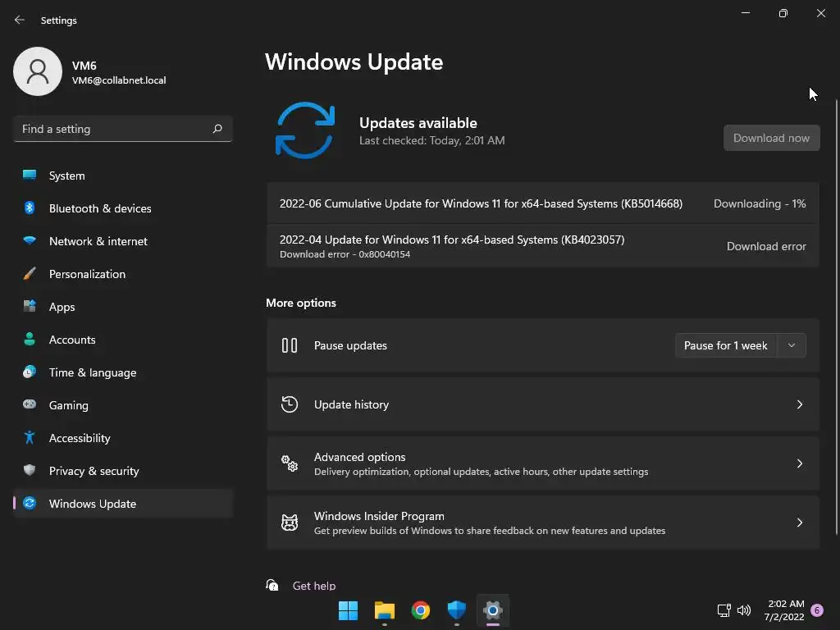Viewport: 840px width, 630px height.
Task: Click the VM6 user profile avatar
Action: 38,71
